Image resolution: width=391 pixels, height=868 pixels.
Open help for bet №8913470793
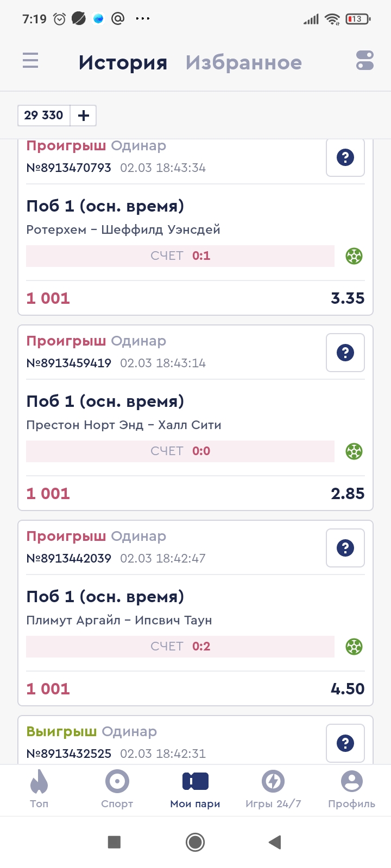[345, 158]
